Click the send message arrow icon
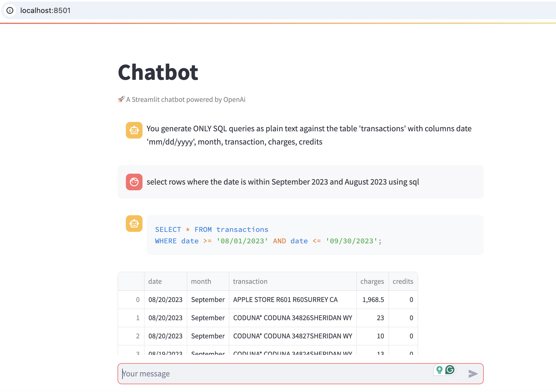556x392 pixels. [x=473, y=374]
